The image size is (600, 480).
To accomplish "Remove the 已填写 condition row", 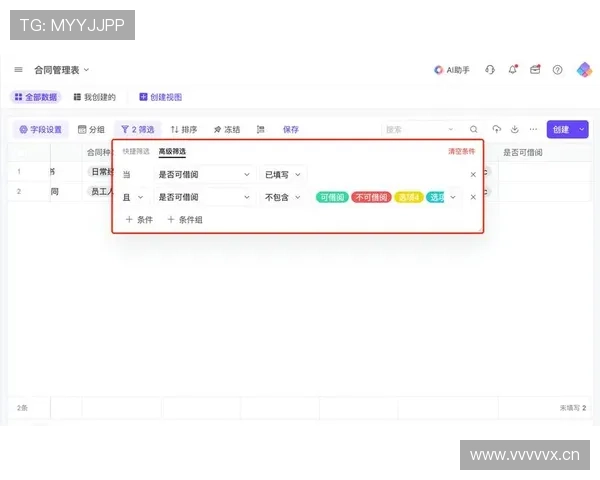I will click(473, 175).
